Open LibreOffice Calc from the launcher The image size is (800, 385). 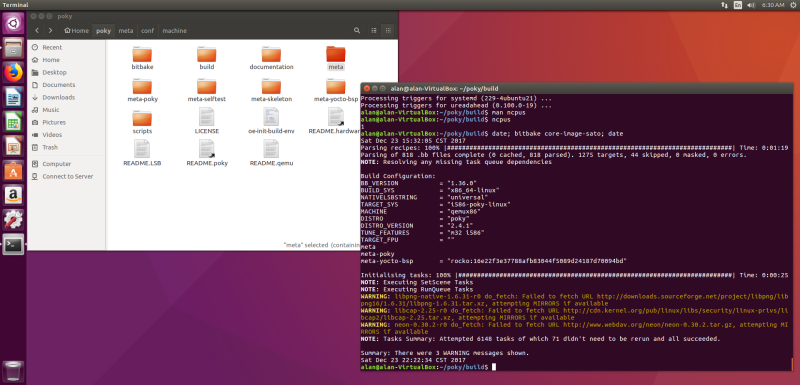(x=13, y=122)
